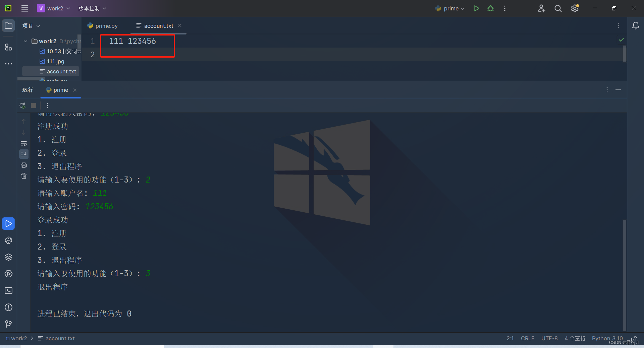Change 4 个空格 indent setting
Image resolution: width=644 pixels, height=348 pixels.
(575, 338)
